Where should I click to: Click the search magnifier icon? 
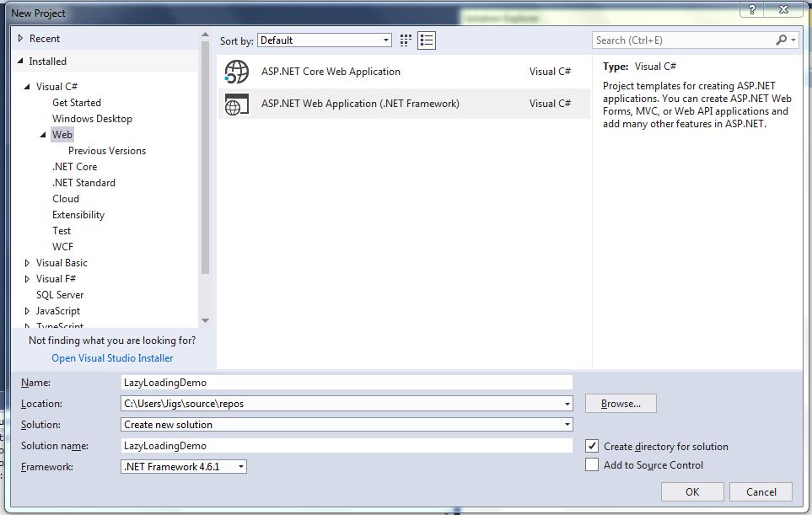coord(781,40)
